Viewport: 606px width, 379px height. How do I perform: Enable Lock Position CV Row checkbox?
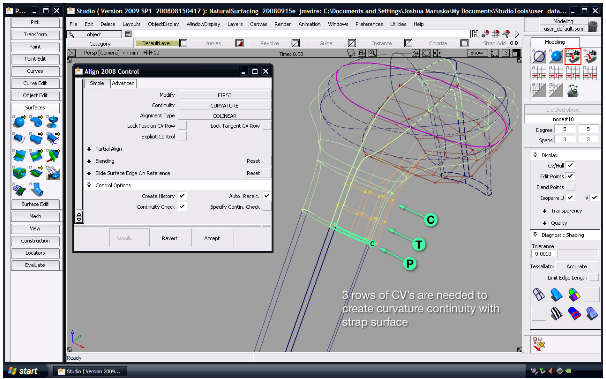tap(182, 126)
